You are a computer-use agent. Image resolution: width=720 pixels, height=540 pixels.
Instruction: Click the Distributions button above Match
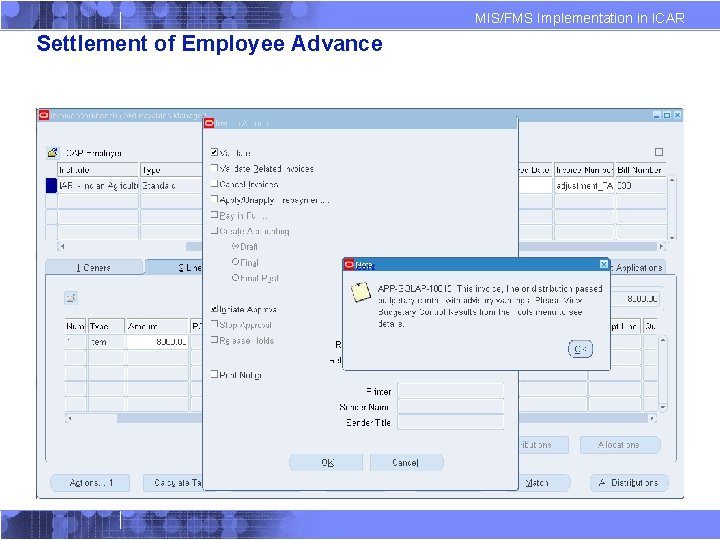[x=544, y=444]
